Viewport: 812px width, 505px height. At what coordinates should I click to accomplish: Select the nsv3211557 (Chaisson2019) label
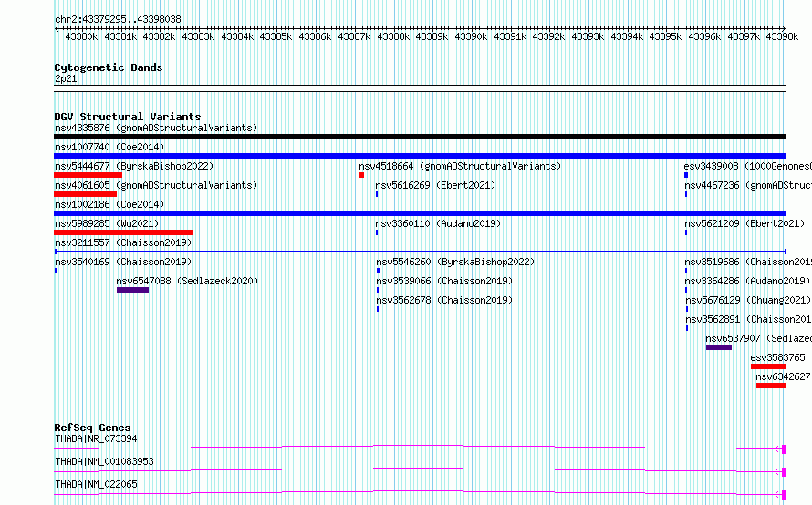point(123,242)
